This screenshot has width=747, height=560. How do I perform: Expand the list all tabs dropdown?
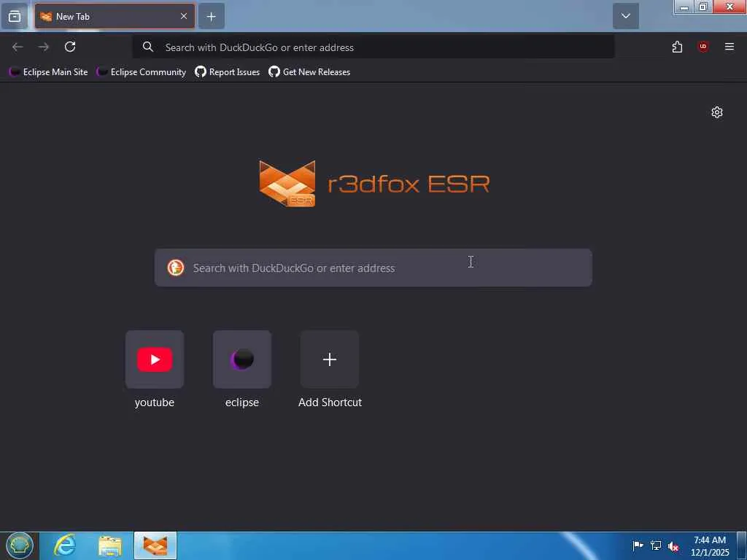click(625, 16)
